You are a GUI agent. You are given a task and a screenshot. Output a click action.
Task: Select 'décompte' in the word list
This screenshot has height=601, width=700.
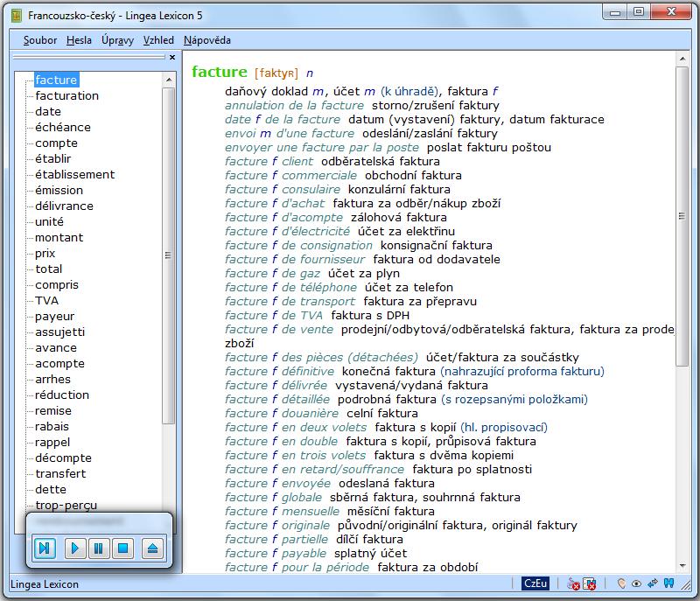[63, 458]
